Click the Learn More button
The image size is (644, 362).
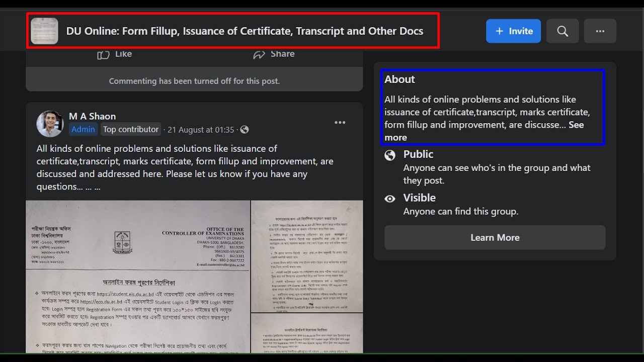tap(495, 237)
